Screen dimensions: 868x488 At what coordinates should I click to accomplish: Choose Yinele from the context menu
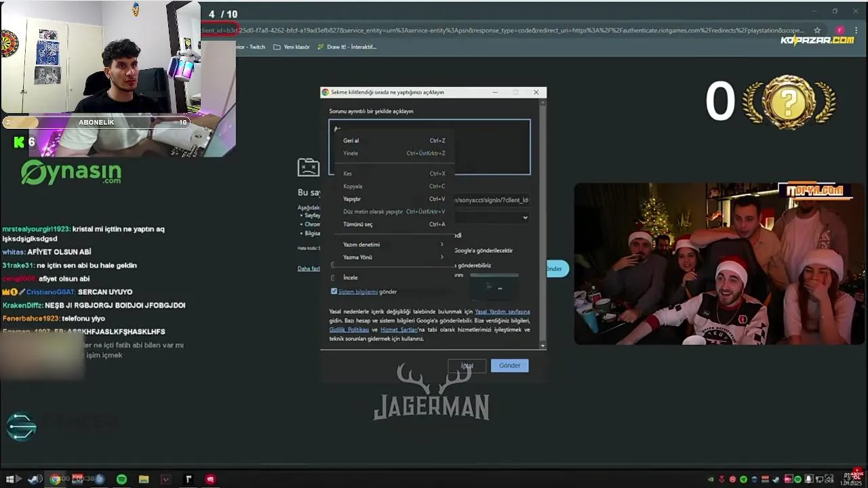[393, 153]
